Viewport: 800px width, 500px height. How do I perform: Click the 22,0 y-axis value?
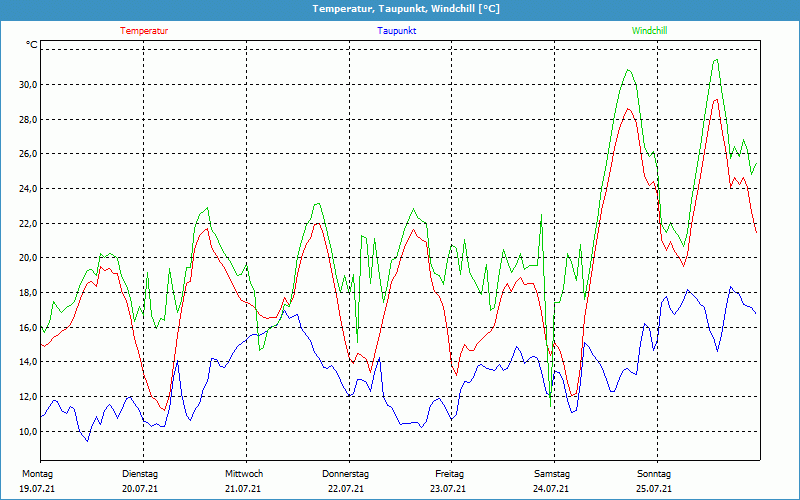28,223
